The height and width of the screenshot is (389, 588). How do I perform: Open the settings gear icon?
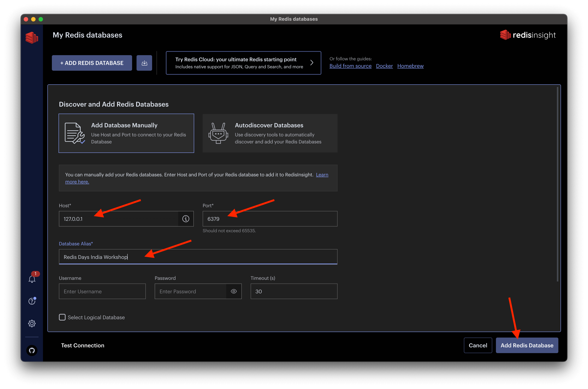point(32,323)
